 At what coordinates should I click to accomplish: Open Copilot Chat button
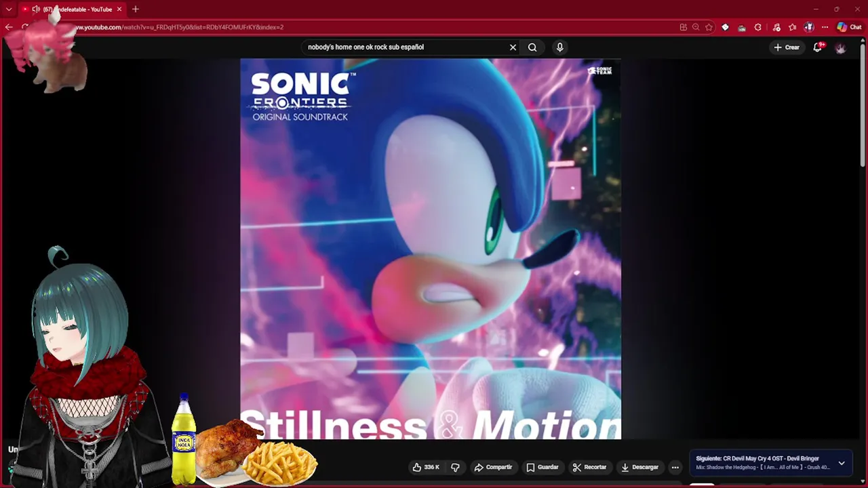coord(849,27)
